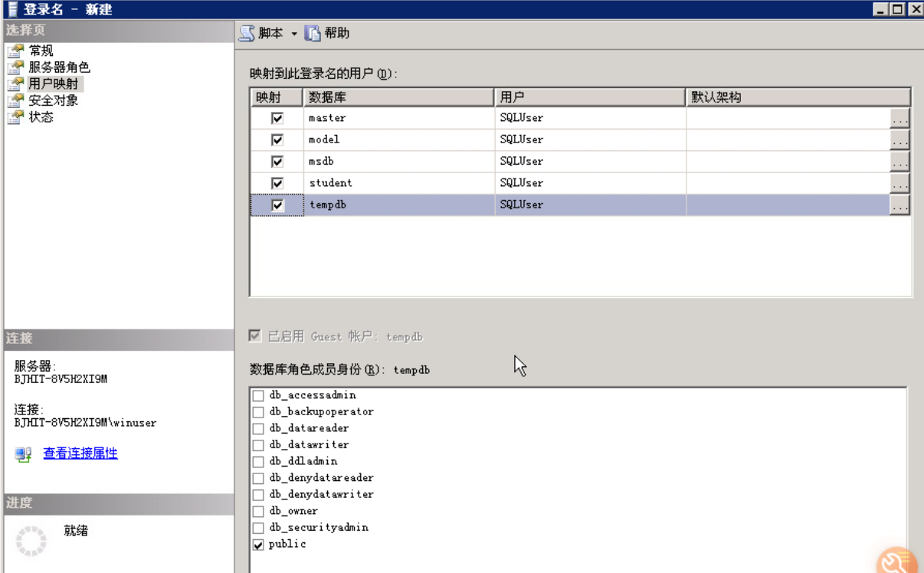Maximize the login dialog window

(x=896, y=9)
